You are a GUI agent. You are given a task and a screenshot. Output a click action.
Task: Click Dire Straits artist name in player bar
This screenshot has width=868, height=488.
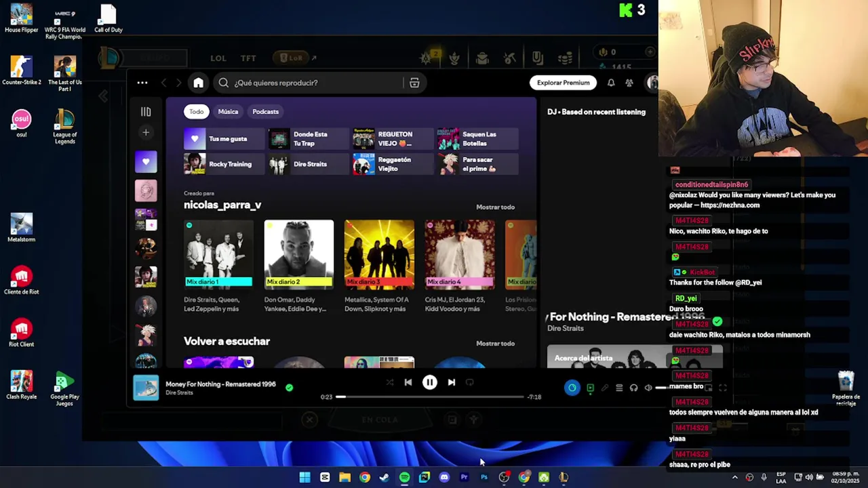point(179,393)
